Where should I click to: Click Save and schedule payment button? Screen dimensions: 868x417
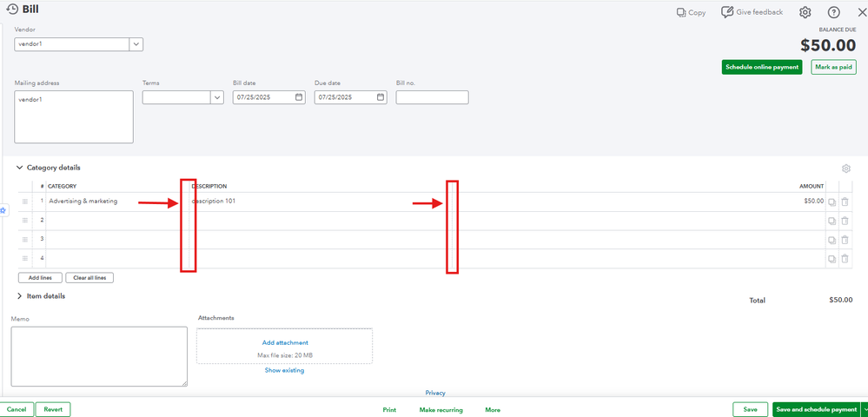click(817, 410)
